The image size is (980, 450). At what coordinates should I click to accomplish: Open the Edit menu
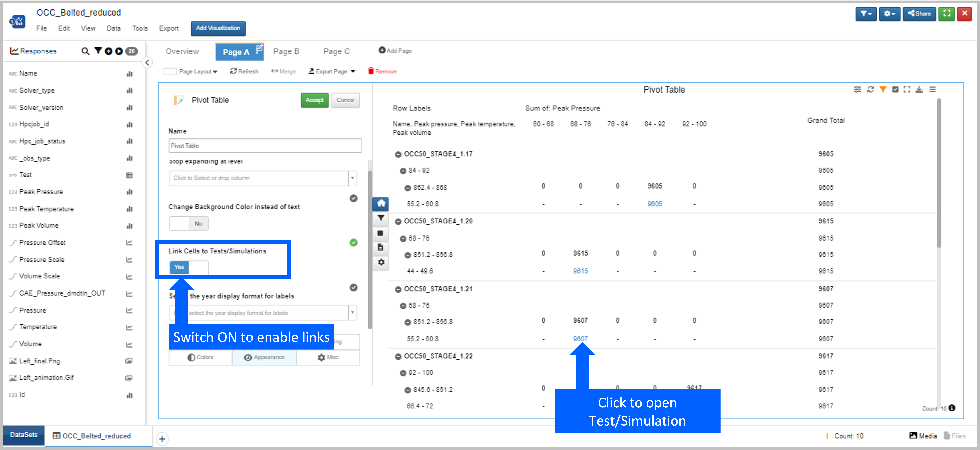64,28
